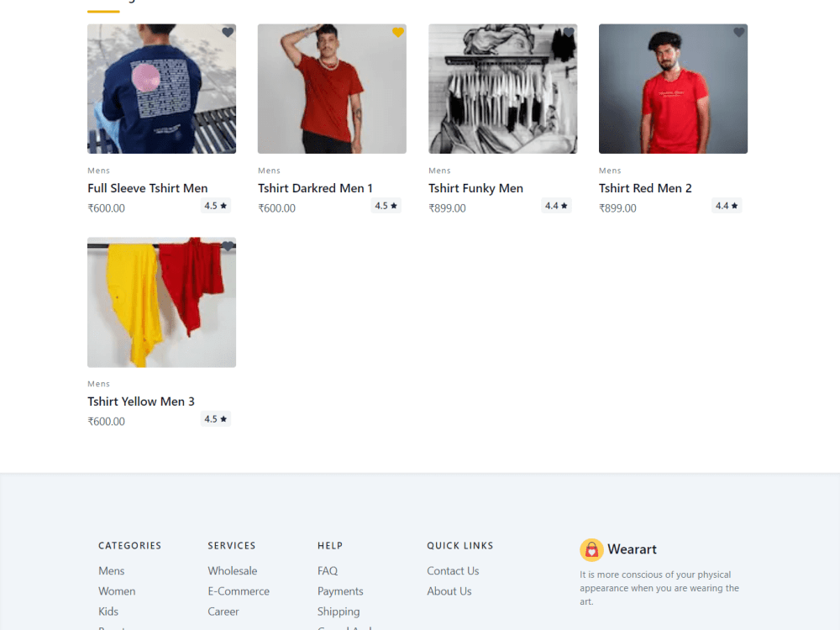The image size is (840, 630).
Task: Click Mens label above Tshirt Yellow Men 3
Action: (x=98, y=384)
